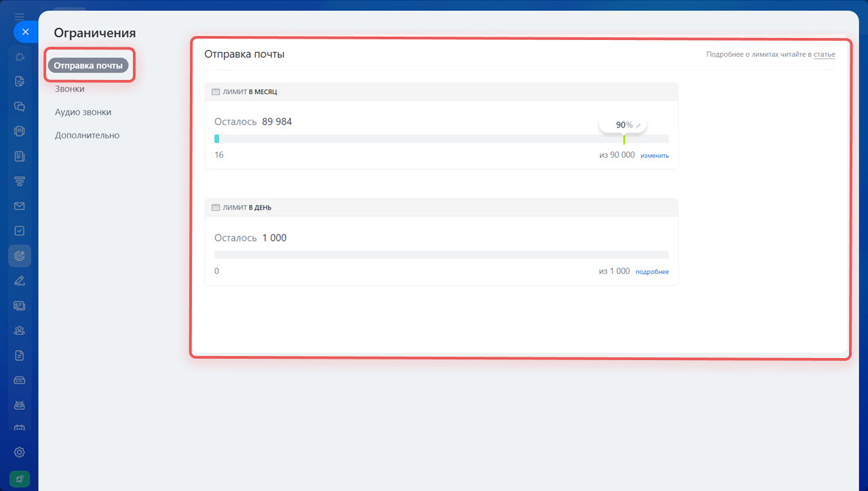Open the drive storage icon in the sidebar
Screen dimensions: 868x491
point(19,380)
